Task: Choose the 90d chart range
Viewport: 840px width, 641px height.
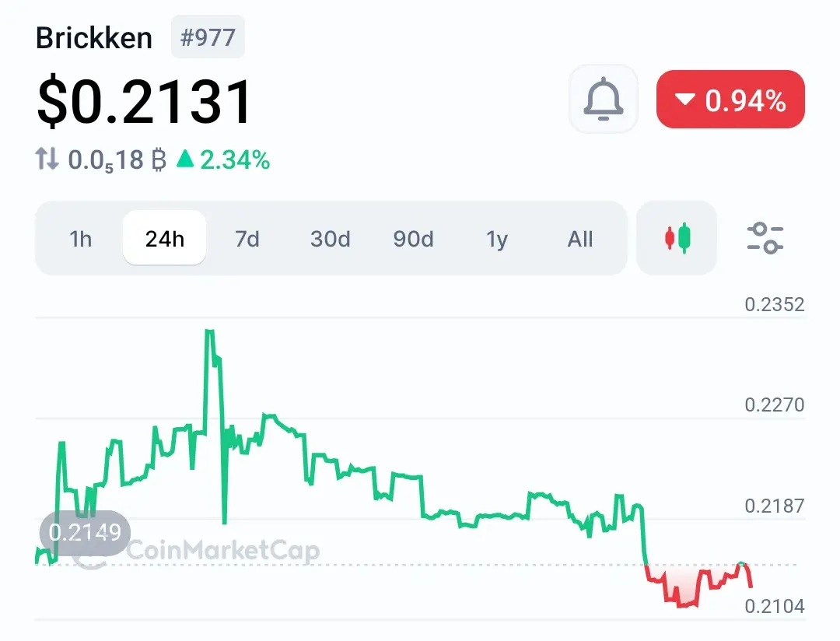Action: coord(413,239)
